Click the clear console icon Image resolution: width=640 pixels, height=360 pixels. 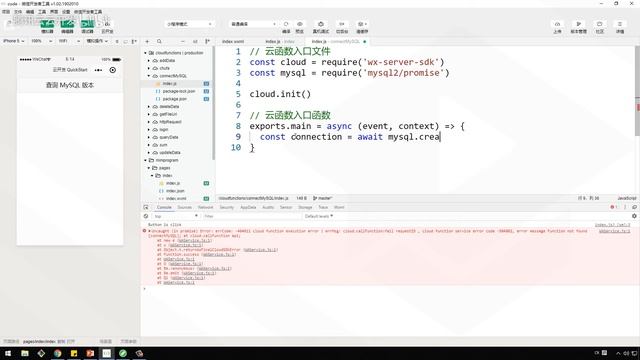[x=146, y=216]
